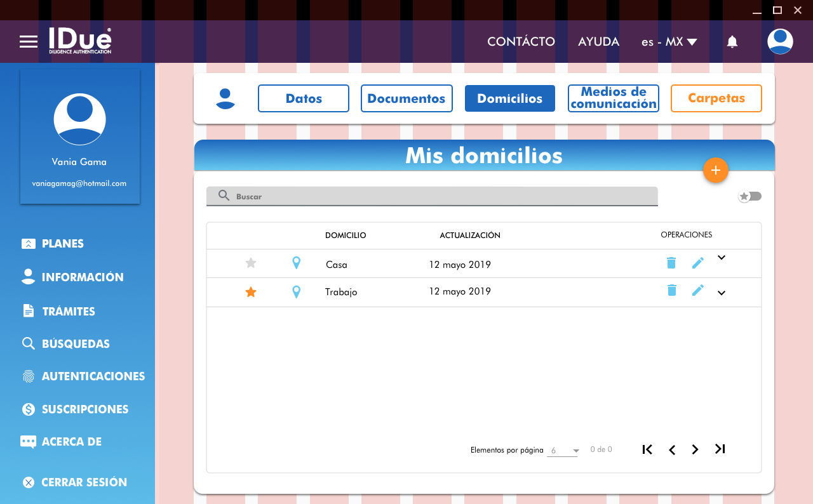Open the hamburger menu
Image resolution: width=813 pixels, height=504 pixels.
[29, 42]
